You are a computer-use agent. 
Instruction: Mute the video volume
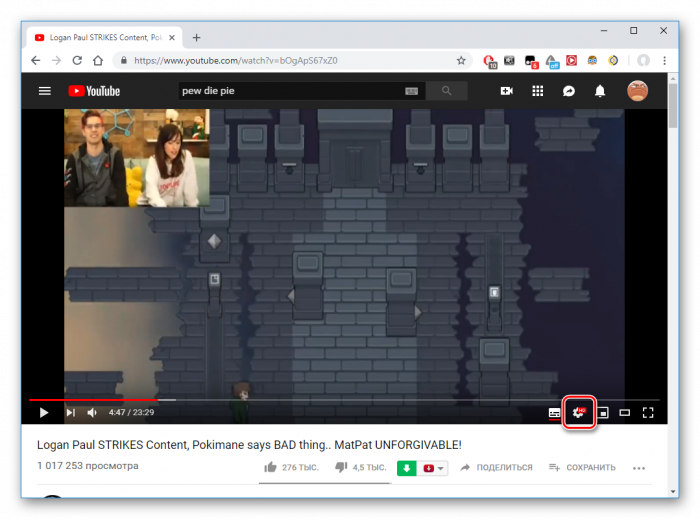[x=92, y=412]
